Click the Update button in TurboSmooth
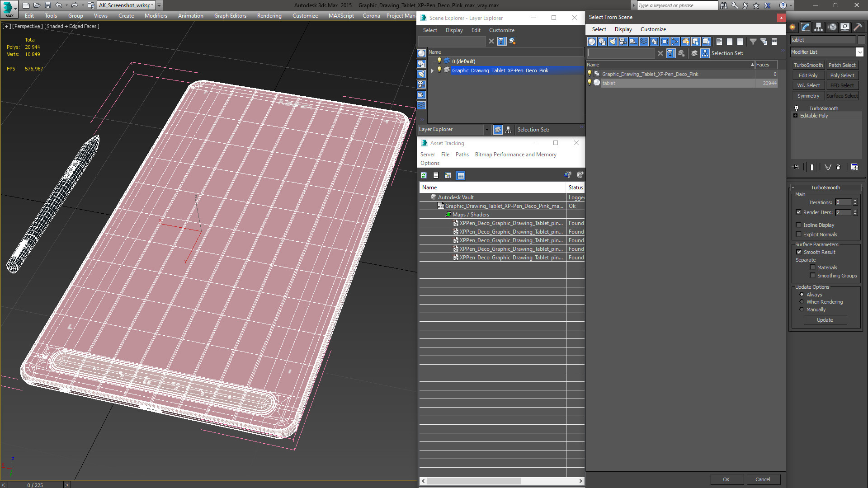 tap(825, 320)
